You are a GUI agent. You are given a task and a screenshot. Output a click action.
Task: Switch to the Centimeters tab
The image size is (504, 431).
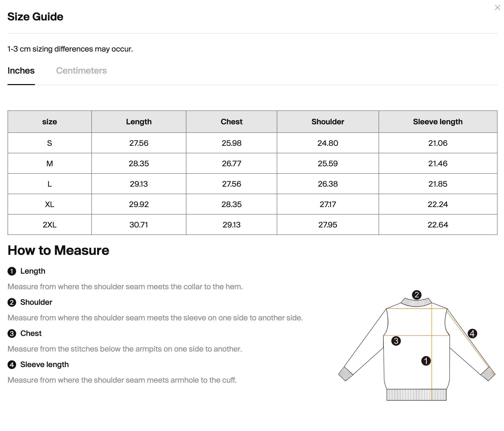click(x=81, y=71)
